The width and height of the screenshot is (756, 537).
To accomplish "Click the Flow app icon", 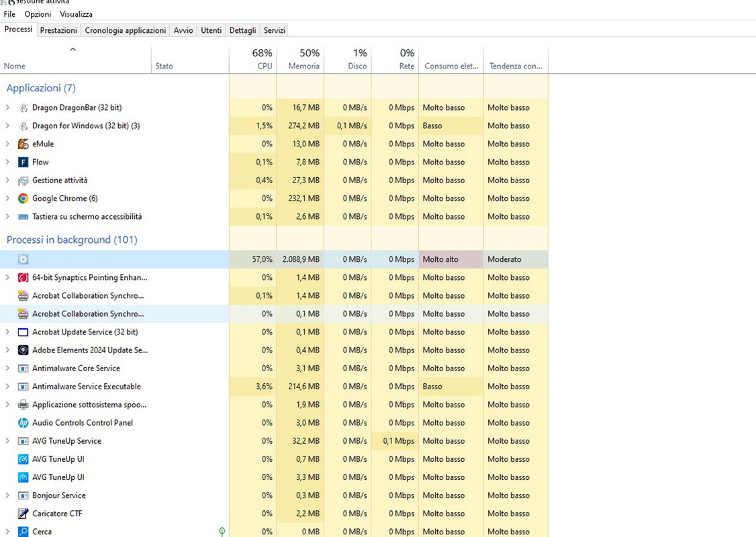I will point(23,162).
